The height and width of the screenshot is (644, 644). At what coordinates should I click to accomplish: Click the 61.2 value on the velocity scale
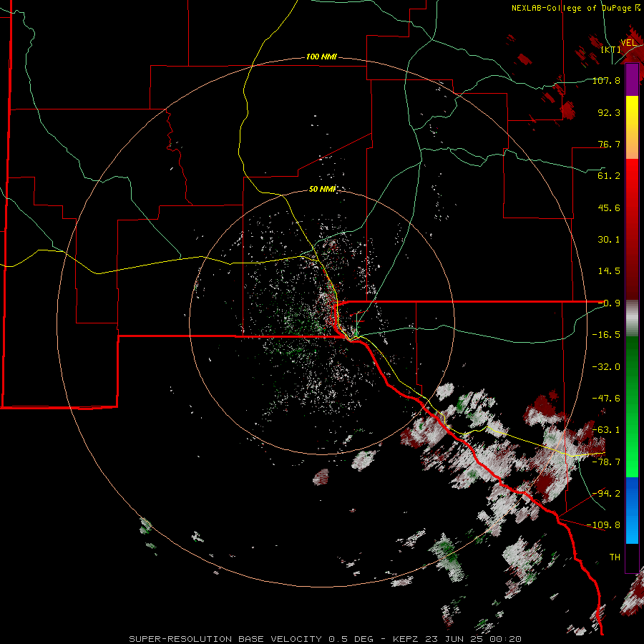[x=609, y=176]
